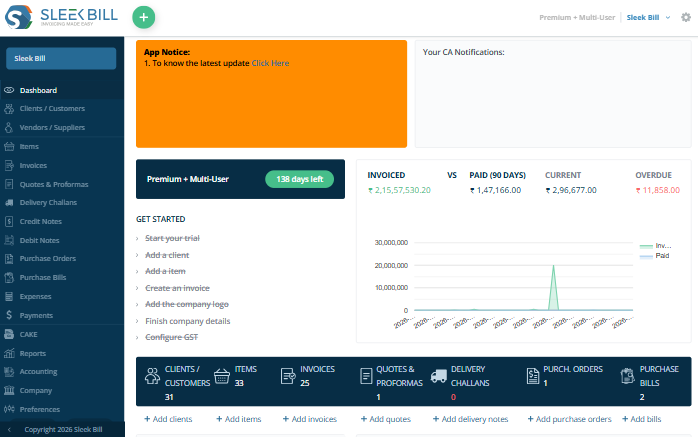Viewport: 698px width, 437px height.
Task: Click the Preferences sliders icon in sidebar
Action: pyautogui.click(x=9, y=409)
